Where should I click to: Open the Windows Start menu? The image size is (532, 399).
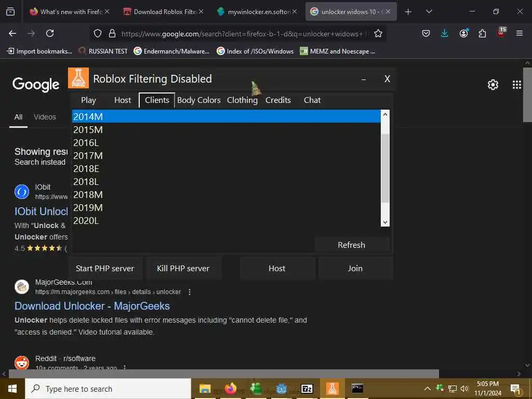12,389
